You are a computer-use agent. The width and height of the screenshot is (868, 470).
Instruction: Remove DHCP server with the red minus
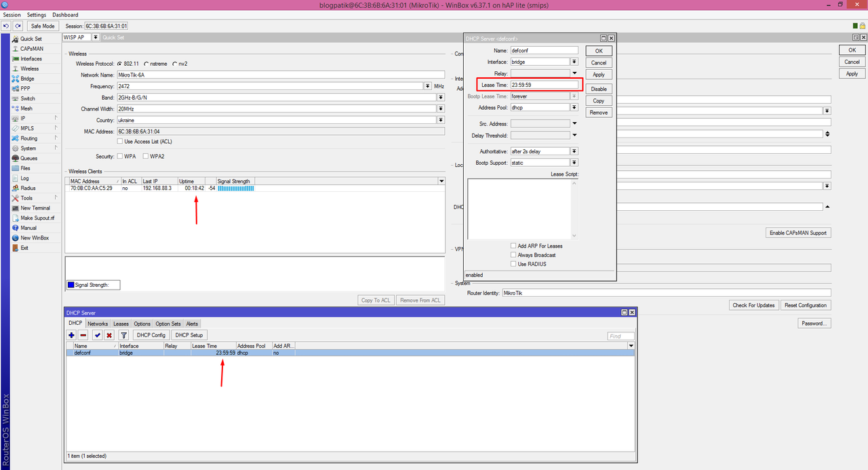click(x=83, y=335)
